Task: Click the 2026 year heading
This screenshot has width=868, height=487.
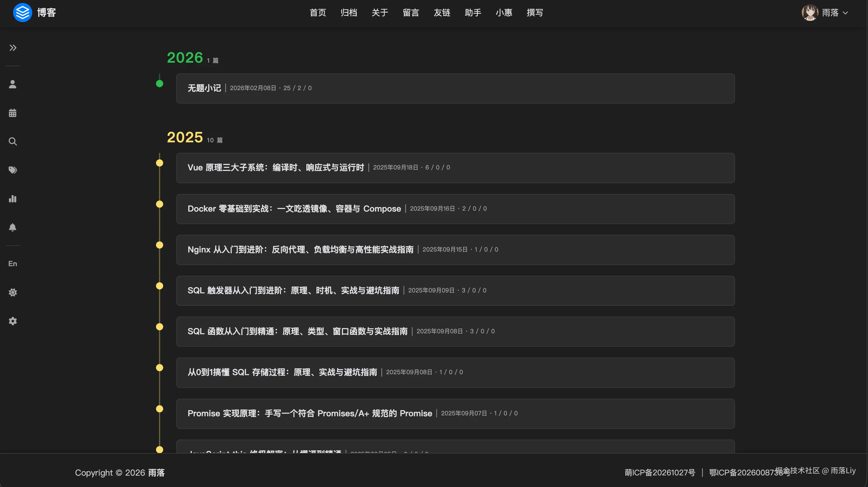Action: (x=185, y=58)
